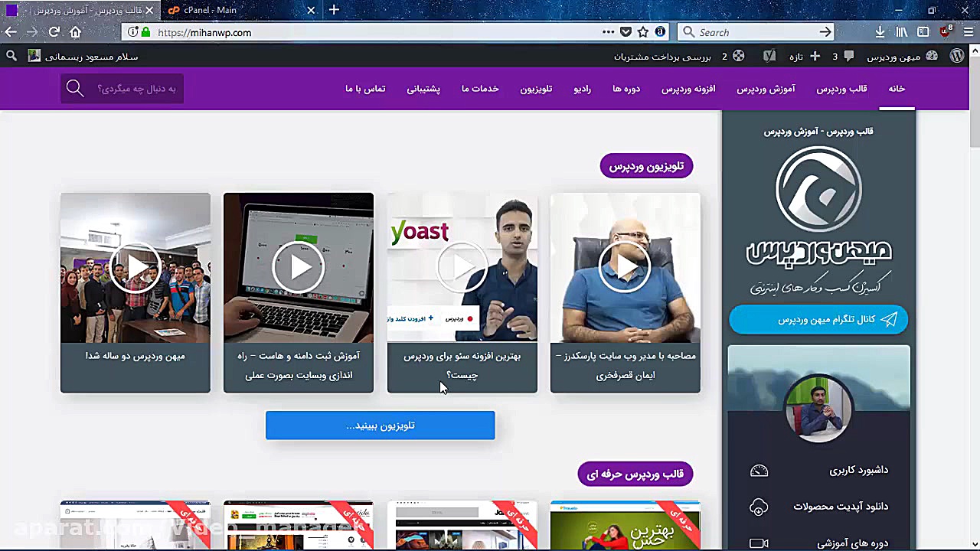
Task: Open the WordPress logo menu in admin bar
Action: point(957,56)
